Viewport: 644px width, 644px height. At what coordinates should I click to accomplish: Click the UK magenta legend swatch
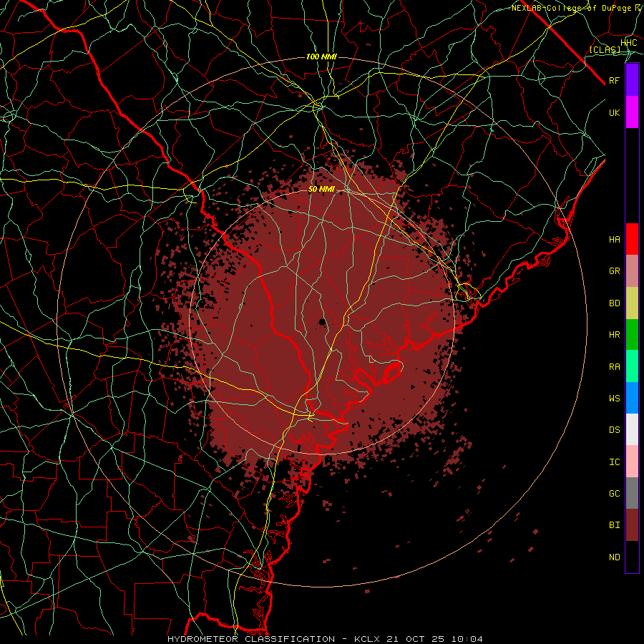coord(632,112)
